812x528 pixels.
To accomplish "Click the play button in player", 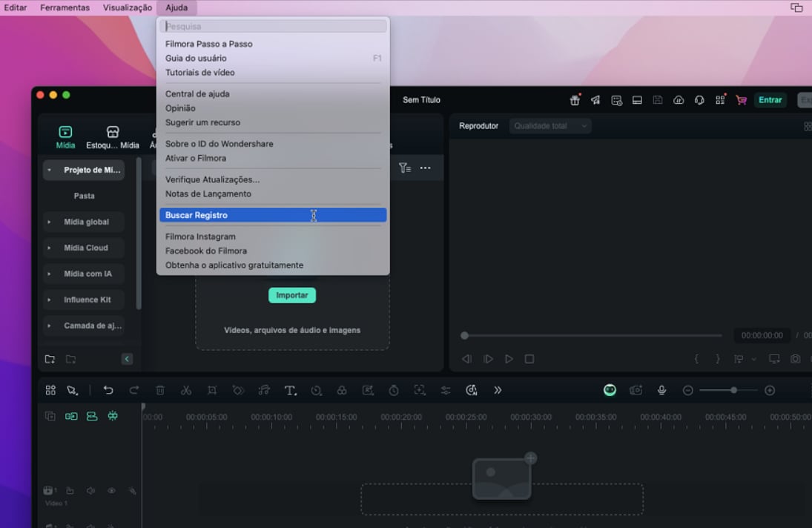I will [509, 359].
